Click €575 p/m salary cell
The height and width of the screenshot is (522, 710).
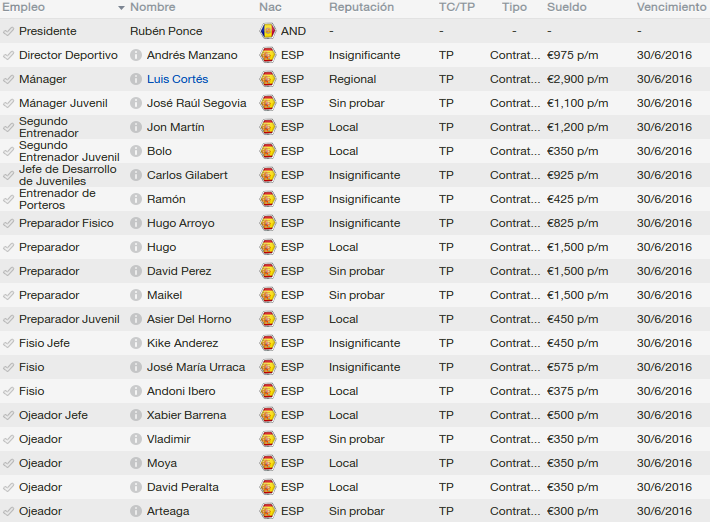[x=572, y=367]
